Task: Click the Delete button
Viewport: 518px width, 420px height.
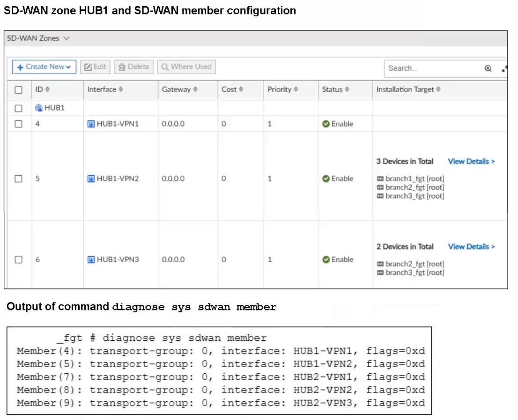Action: coord(134,66)
